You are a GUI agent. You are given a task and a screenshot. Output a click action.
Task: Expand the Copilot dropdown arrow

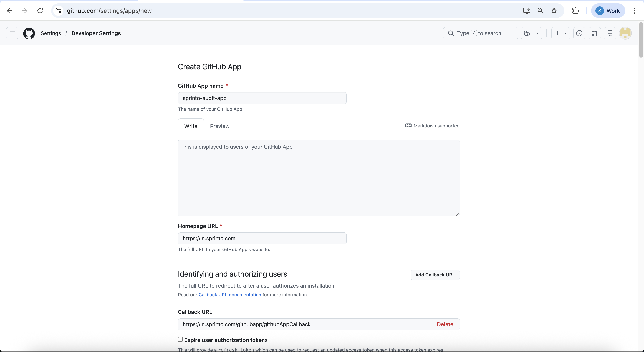[537, 33]
